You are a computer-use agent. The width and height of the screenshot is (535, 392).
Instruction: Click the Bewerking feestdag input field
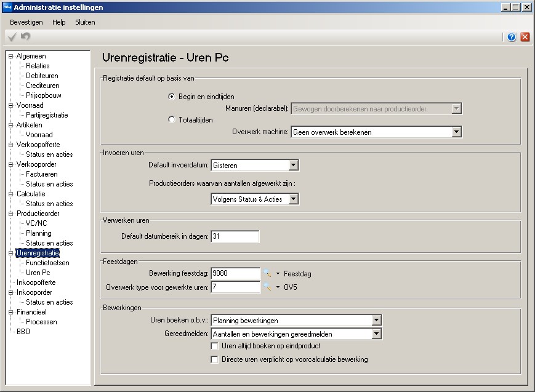[235, 273]
